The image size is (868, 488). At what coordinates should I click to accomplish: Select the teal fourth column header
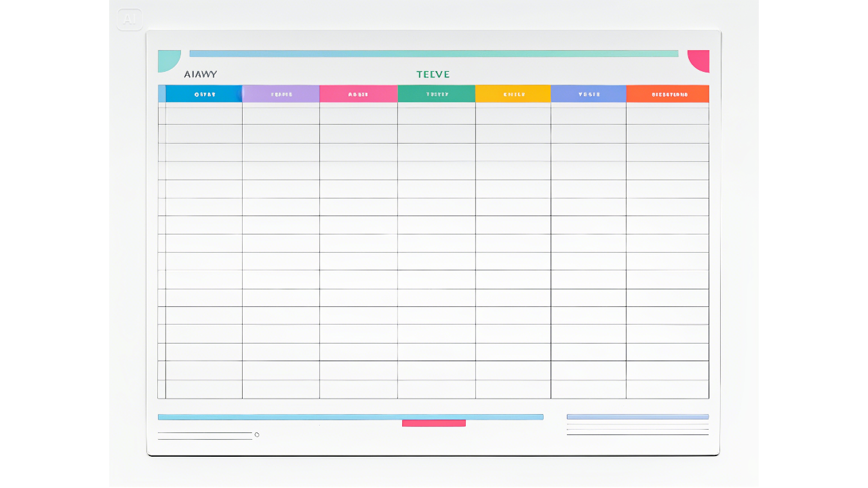[x=437, y=94]
